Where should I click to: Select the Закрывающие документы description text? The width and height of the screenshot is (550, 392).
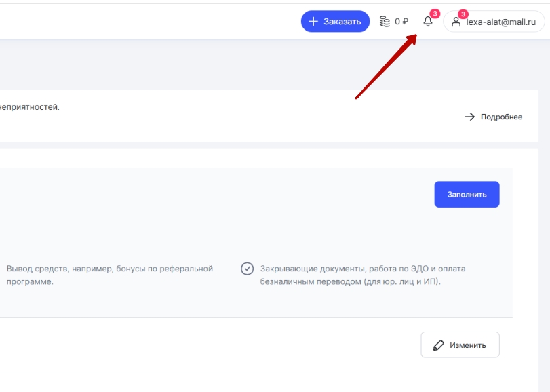tap(363, 269)
